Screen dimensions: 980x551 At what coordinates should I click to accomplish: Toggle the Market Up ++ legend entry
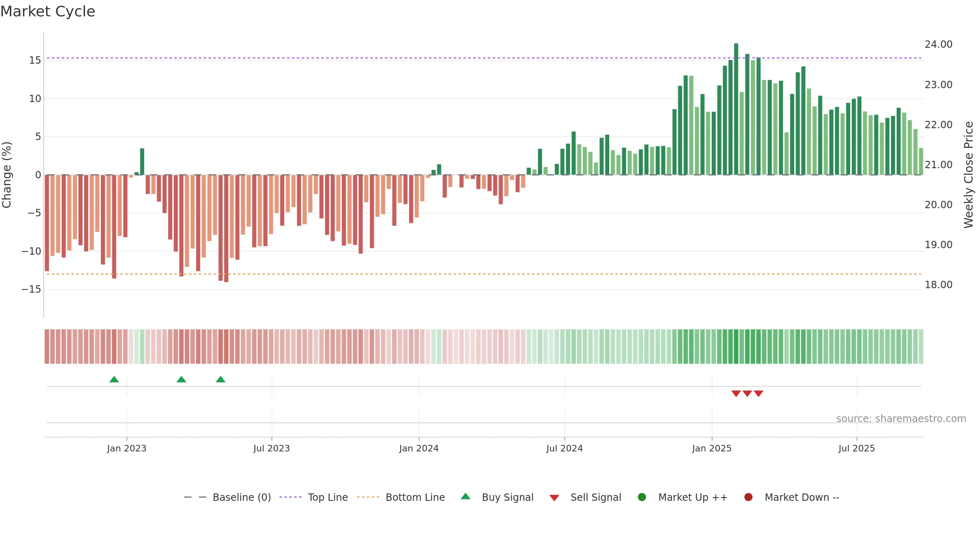[x=683, y=497]
